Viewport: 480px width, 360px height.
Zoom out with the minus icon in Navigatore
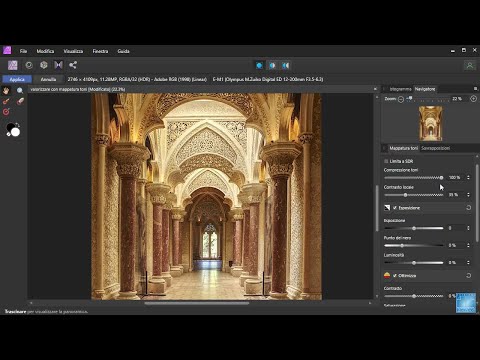pos(401,99)
